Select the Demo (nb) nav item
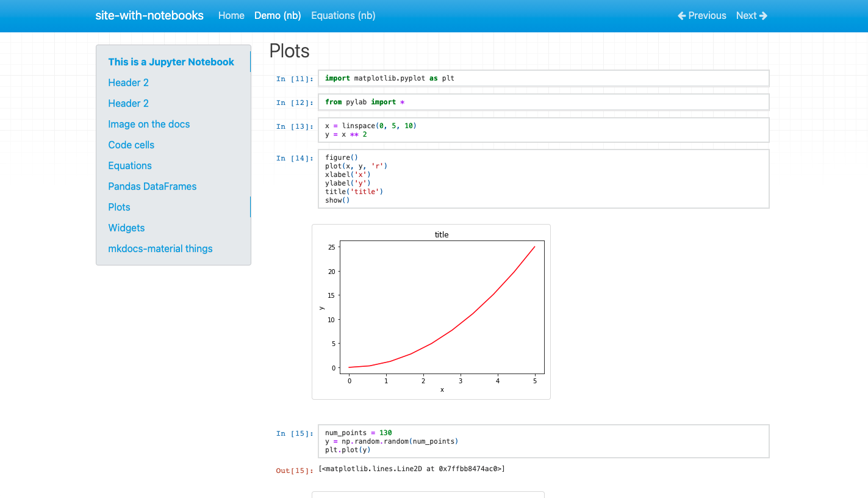The width and height of the screenshot is (868, 498). tap(278, 16)
